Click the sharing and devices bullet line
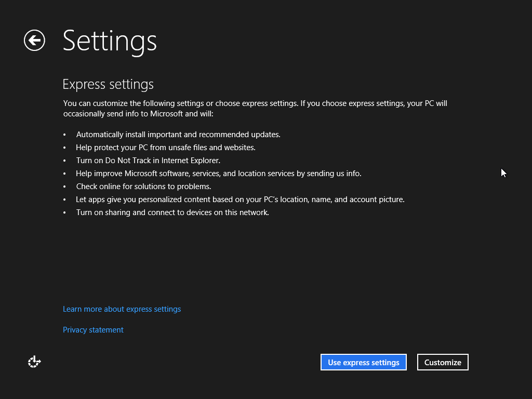The height and width of the screenshot is (399, 532). pyautogui.click(x=172, y=212)
